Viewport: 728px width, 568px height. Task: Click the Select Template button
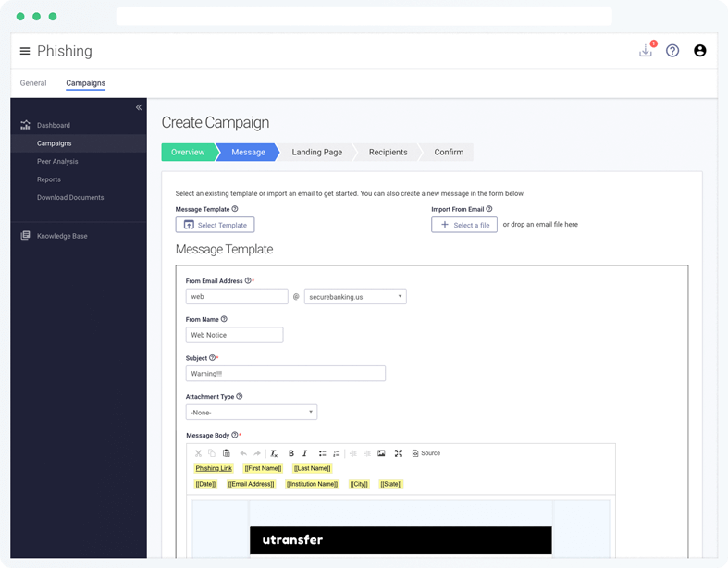(215, 225)
